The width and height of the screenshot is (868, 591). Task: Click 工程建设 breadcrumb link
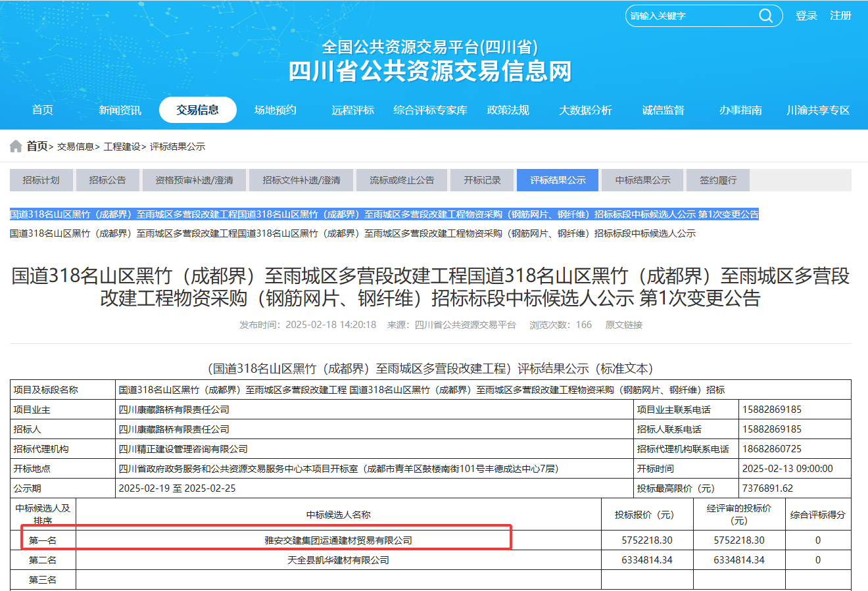[x=122, y=147]
